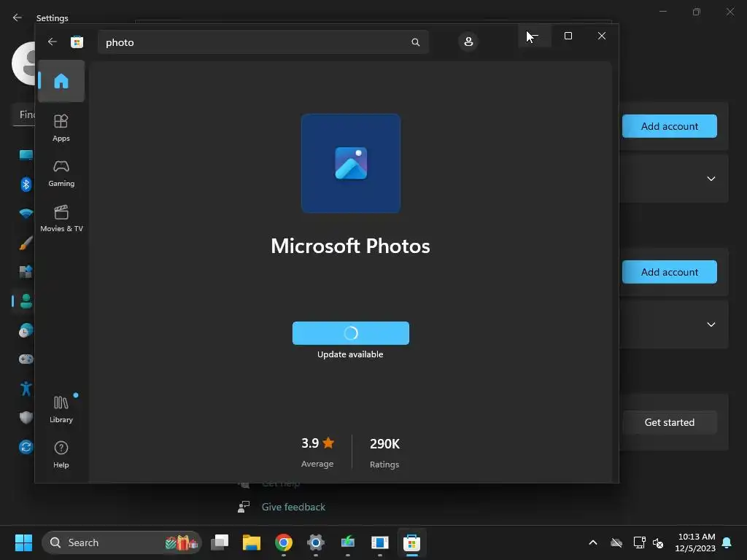Viewport: 747px width, 560px height.
Task: Open File Explorer from the taskbar
Action: pos(252,542)
